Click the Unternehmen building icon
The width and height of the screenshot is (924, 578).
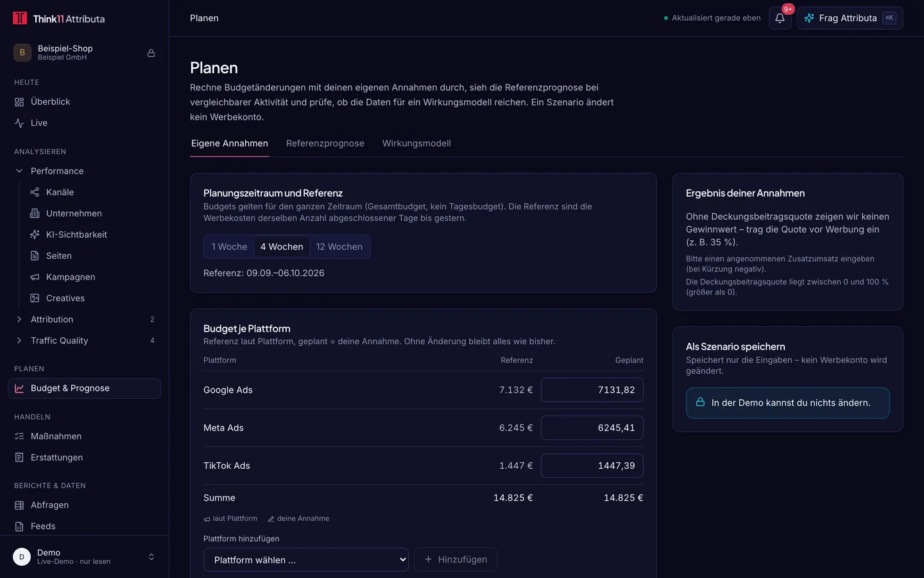[x=35, y=213]
